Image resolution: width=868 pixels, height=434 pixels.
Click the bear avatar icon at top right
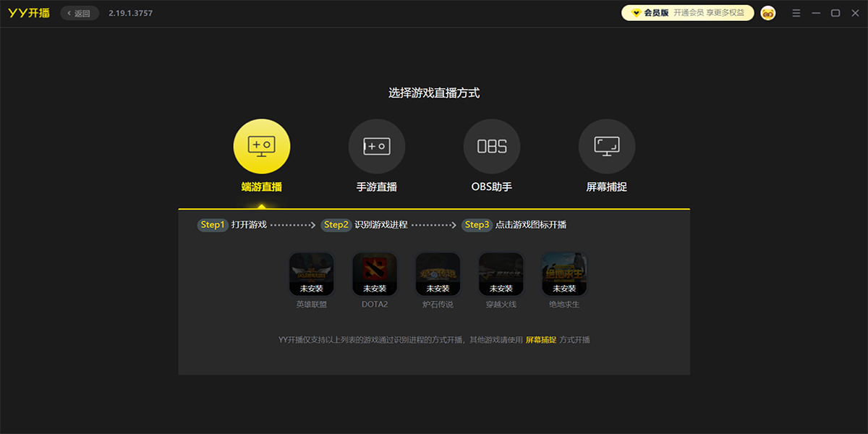pyautogui.click(x=767, y=12)
